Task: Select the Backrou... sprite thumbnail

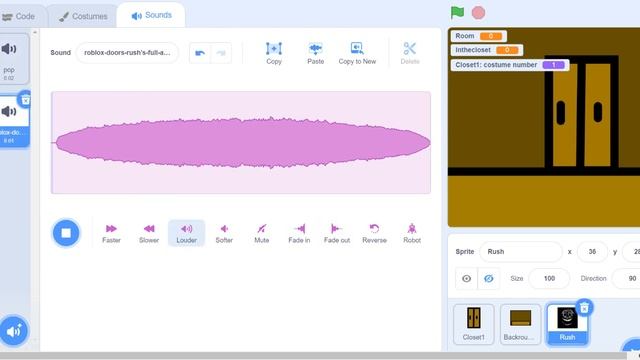Action: [x=520, y=324]
